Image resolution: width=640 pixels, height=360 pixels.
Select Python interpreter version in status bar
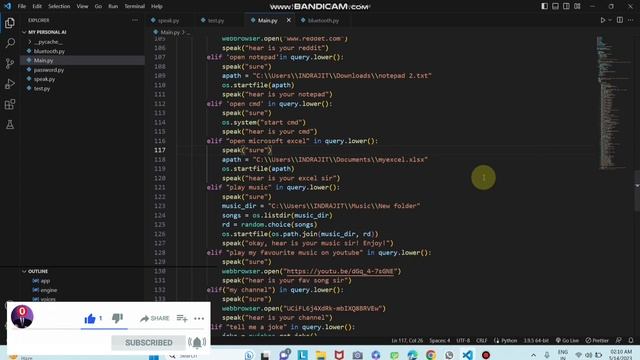(x=536, y=340)
